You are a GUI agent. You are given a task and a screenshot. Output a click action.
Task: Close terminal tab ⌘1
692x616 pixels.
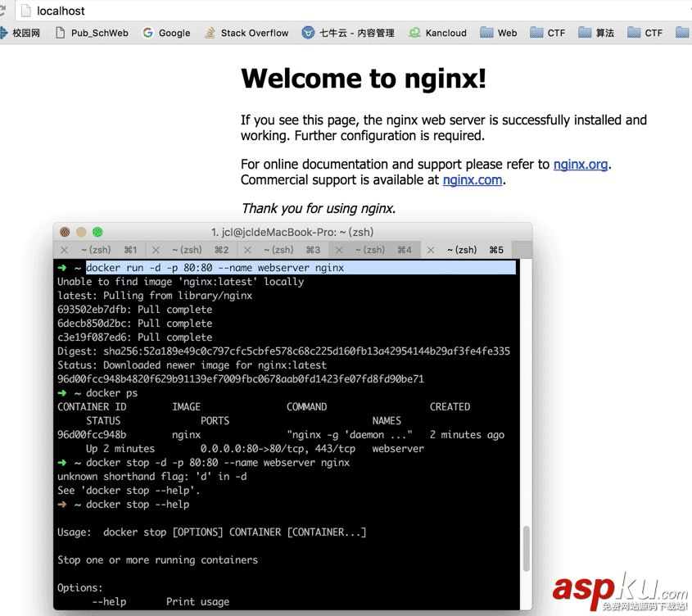(65, 250)
